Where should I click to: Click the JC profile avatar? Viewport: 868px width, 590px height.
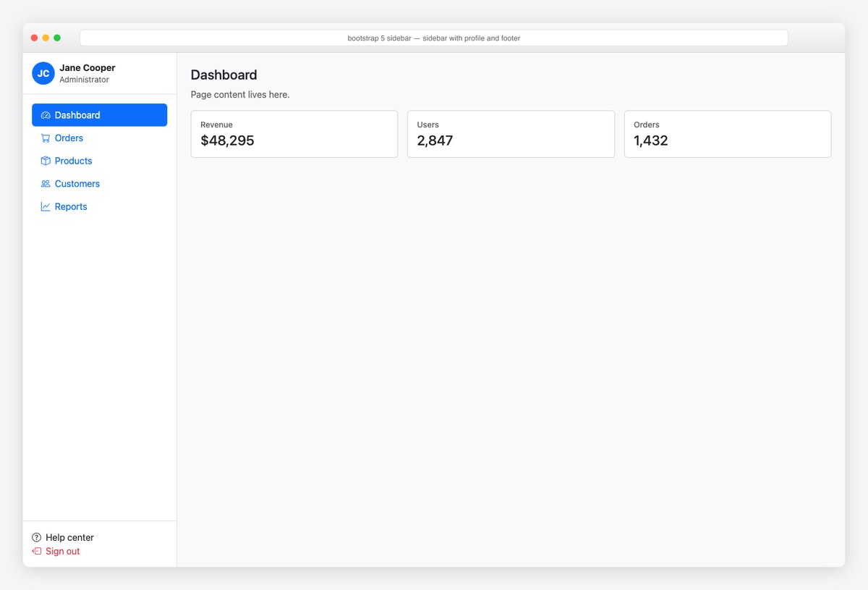(x=43, y=73)
